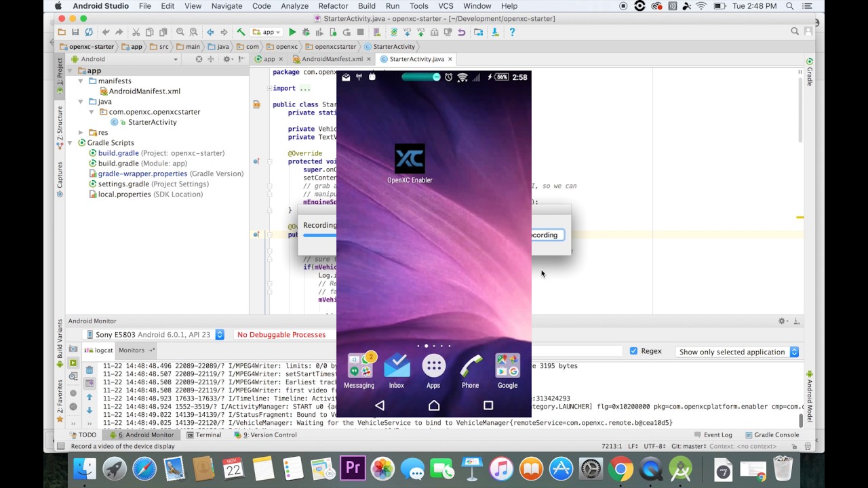Click the logcat up arrow icon
The width and height of the screenshot is (868, 488).
pos(90,397)
